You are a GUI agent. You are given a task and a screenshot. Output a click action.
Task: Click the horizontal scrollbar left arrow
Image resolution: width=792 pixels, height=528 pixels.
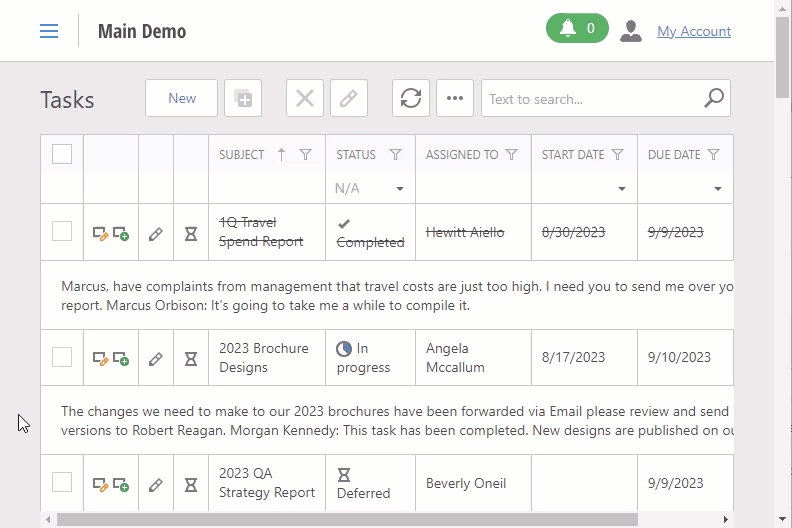[x=48, y=519]
